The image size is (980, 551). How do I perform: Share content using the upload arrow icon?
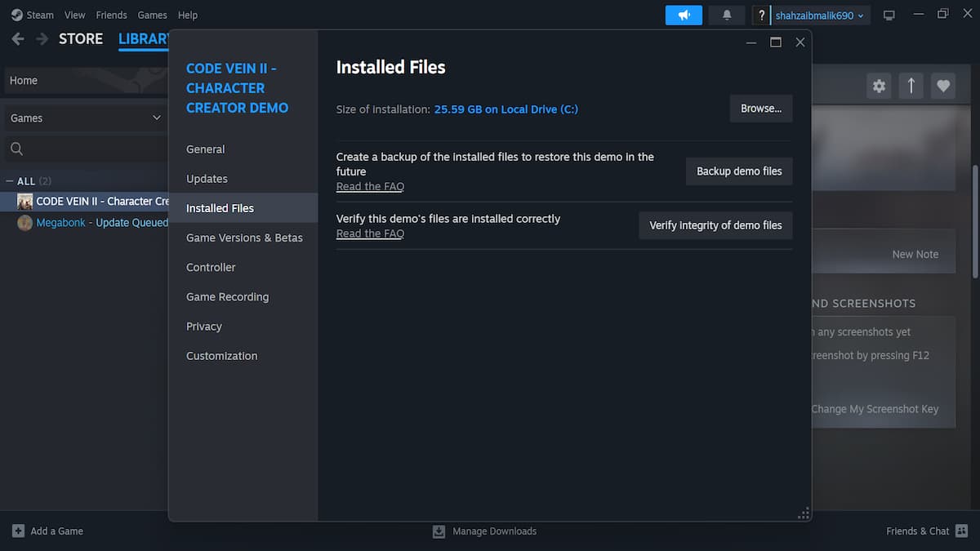tap(911, 85)
